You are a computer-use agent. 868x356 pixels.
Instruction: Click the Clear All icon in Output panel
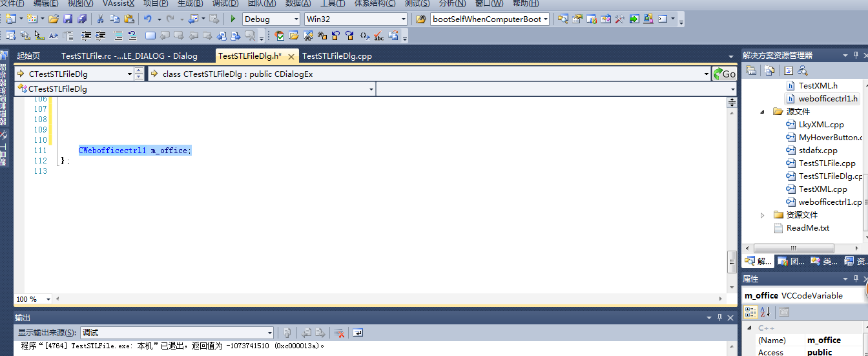click(x=339, y=333)
